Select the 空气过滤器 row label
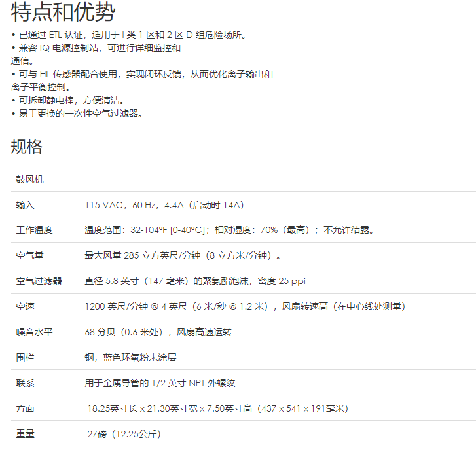Image resolution: width=476 pixels, height=453 pixels. (39, 281)
